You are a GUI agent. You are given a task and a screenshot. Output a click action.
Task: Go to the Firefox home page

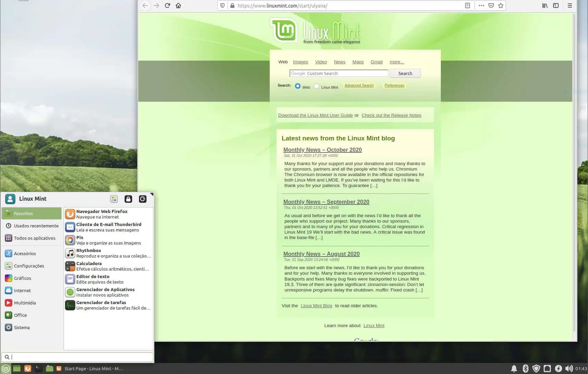[178, 5]
